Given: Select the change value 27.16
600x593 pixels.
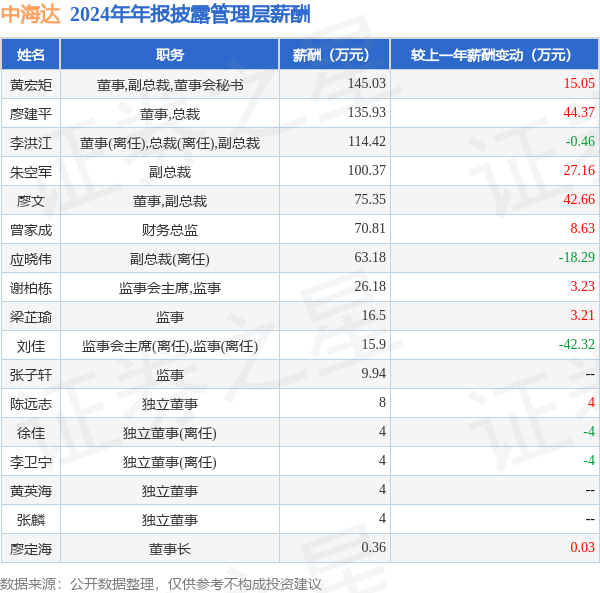Looking at the screenshot, I should pos(579,171).
